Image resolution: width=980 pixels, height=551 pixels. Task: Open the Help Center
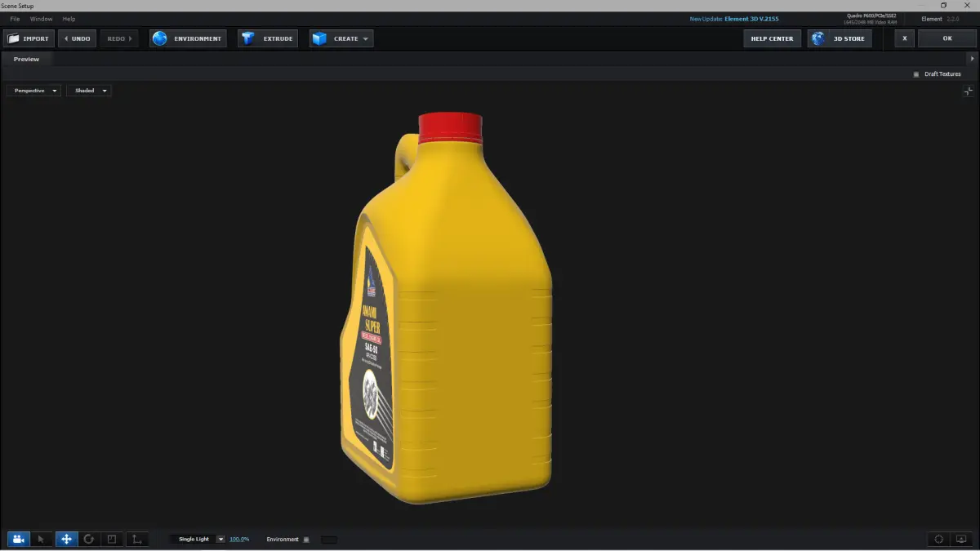coord(772,38)
